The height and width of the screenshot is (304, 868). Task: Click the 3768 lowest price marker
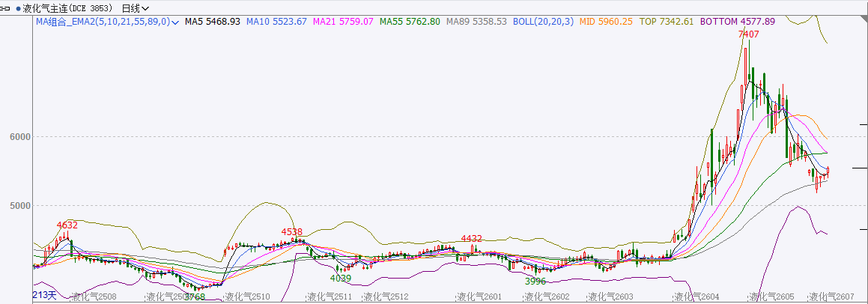point(194,297)
